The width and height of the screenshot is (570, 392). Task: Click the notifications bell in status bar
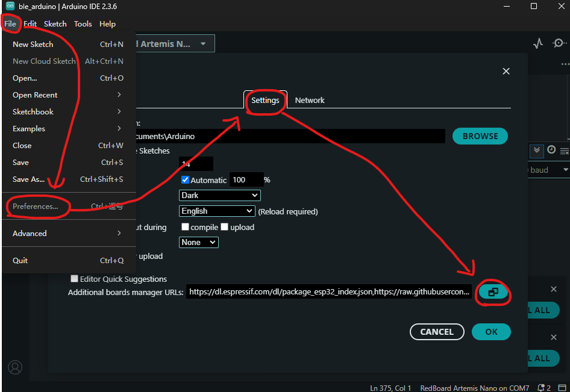pyautogui.click(x=542, y=388)
